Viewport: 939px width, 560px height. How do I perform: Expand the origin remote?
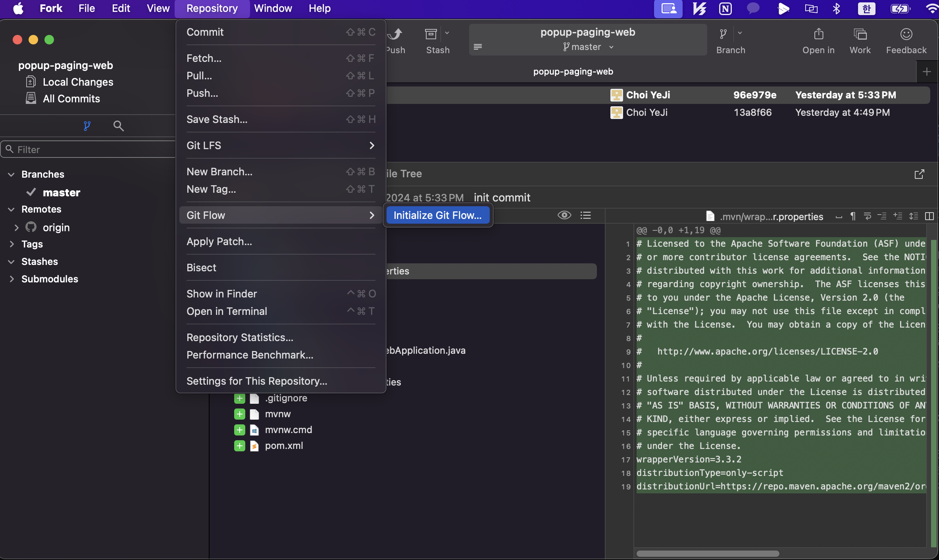click(16, 228)
